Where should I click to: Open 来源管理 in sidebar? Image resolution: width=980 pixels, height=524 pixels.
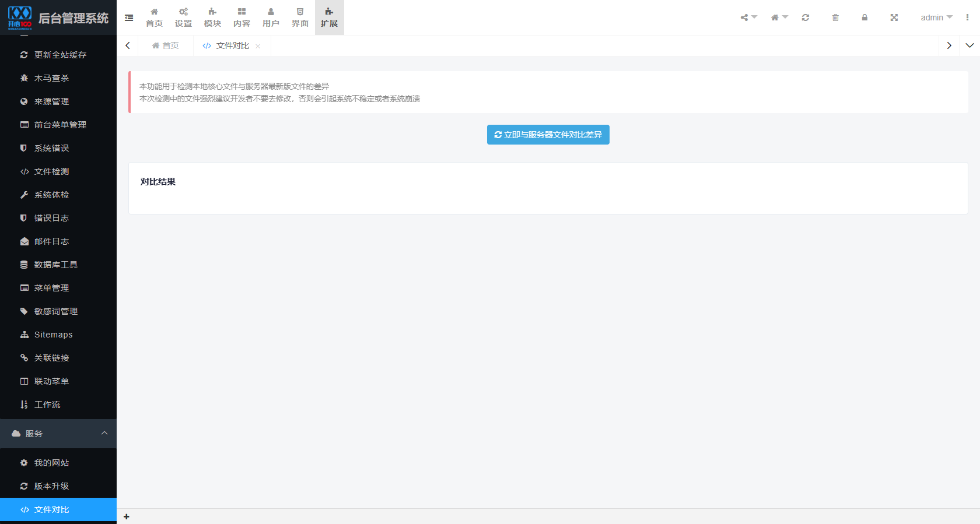coord(58,101)
